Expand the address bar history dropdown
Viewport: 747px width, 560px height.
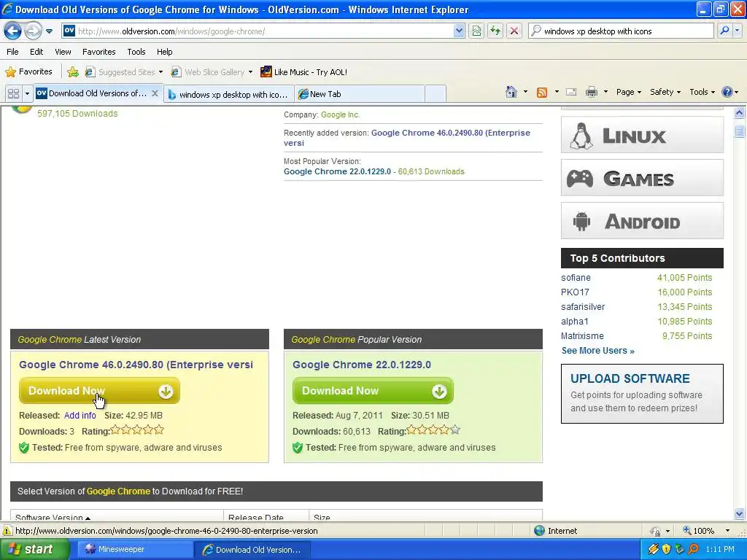click(459, 31)
